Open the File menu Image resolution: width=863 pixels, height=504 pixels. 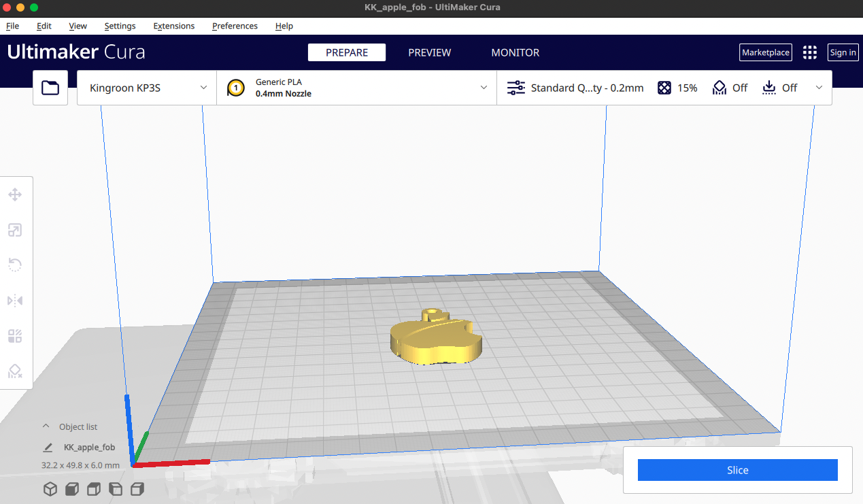(12, 26)
